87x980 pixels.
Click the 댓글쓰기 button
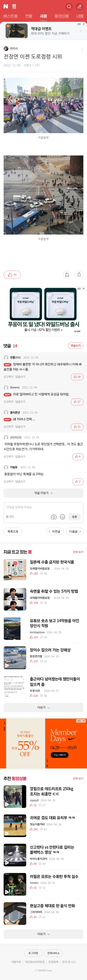point(76,346)
